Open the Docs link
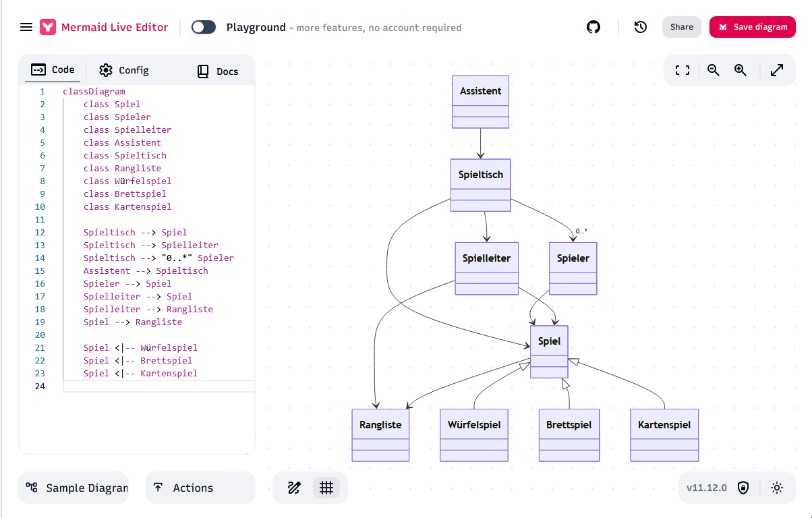 [x=218, y=71]
